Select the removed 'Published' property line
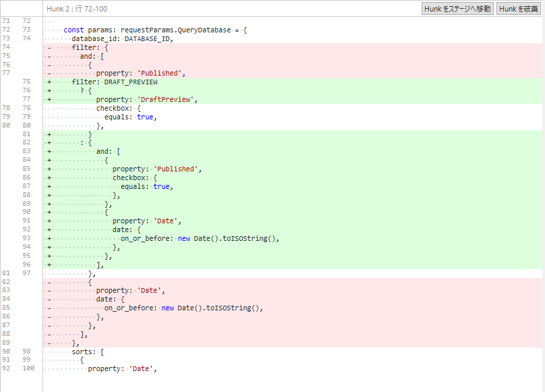Viewport: 545px width, 392px height. (140, 74)
